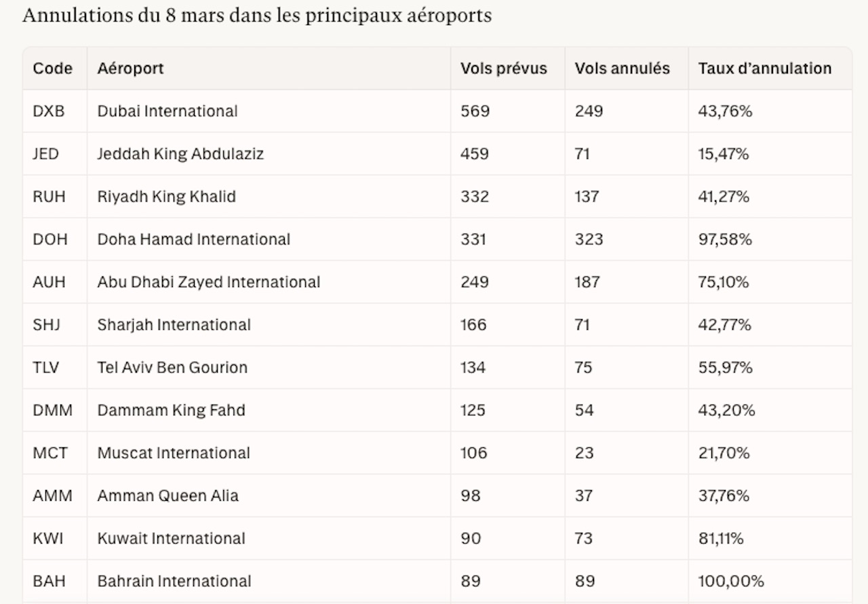Click the "Vols annulés" column header
The width and height of the screenshot is (868, 604).
click(x=622, y=69)
